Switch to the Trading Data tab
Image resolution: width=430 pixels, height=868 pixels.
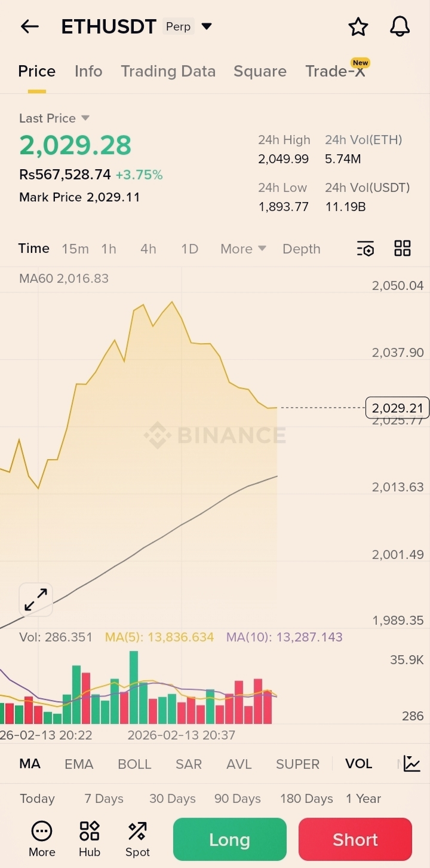pyautogui.click(x=168, y=71)
